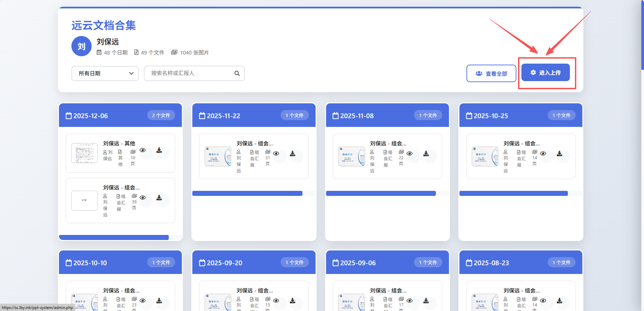Download the 2025-08-23 file
Image resolution: width=644 pixels, height=311 pixels.
(559, 301)
